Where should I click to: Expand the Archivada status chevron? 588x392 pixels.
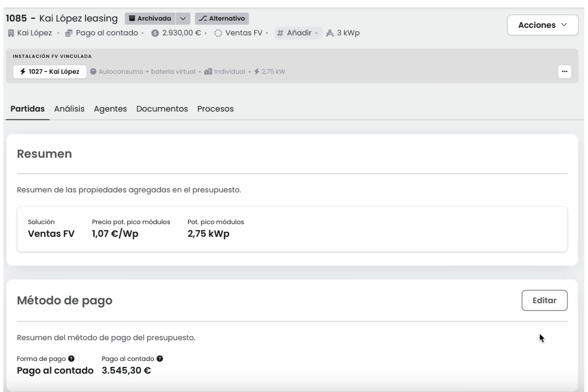(x=183, y=19)
